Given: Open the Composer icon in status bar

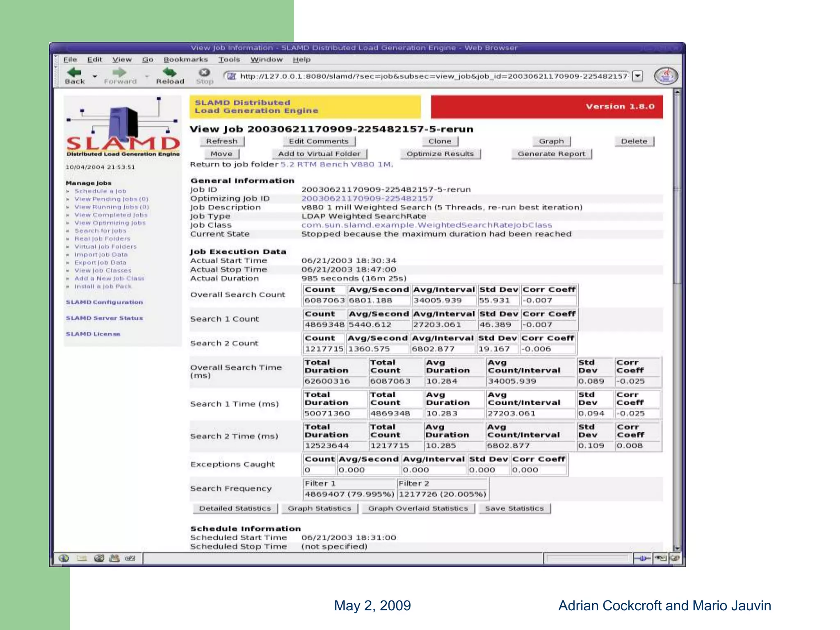Looking at the screenshot, I should 99,558.
